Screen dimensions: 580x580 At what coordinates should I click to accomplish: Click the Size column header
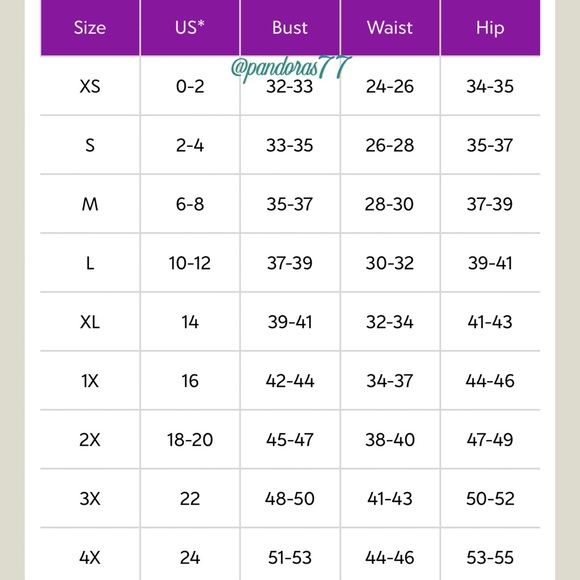click(x=90, y=28)
